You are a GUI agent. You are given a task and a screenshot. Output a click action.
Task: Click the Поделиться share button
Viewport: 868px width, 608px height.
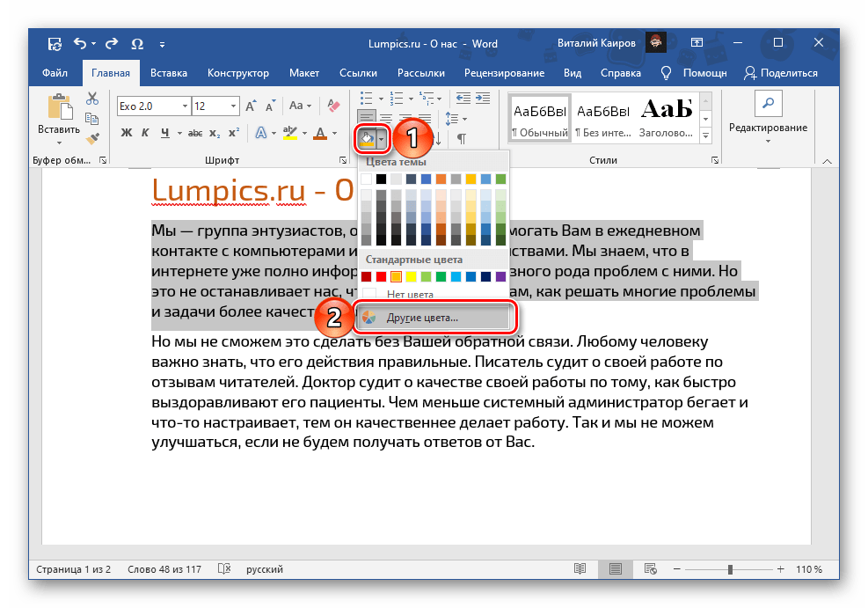pos(781,73)
